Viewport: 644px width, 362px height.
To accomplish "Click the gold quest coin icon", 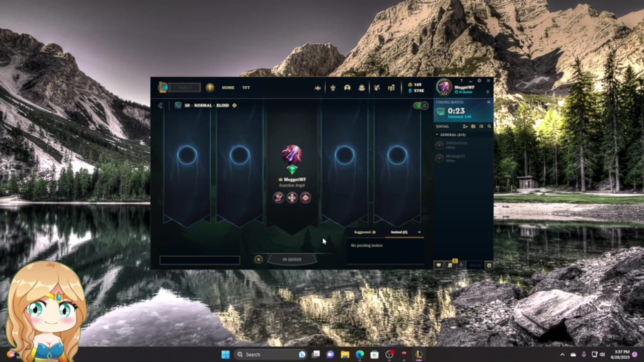I will click(x=210, y=87).
